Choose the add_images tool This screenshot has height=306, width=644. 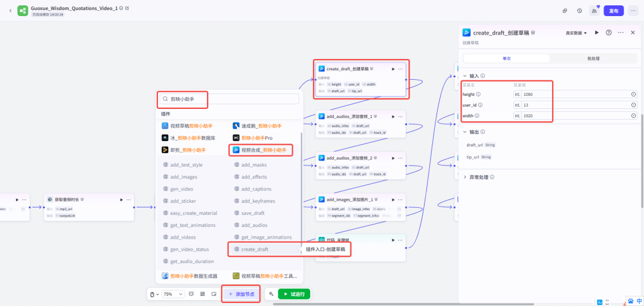coord(180,177)
